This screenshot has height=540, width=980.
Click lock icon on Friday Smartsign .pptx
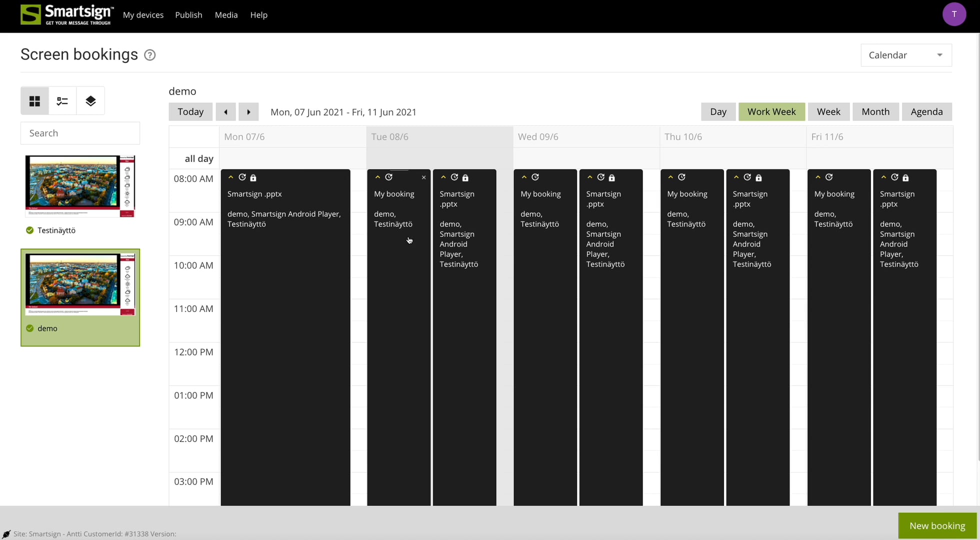(905, 177)
